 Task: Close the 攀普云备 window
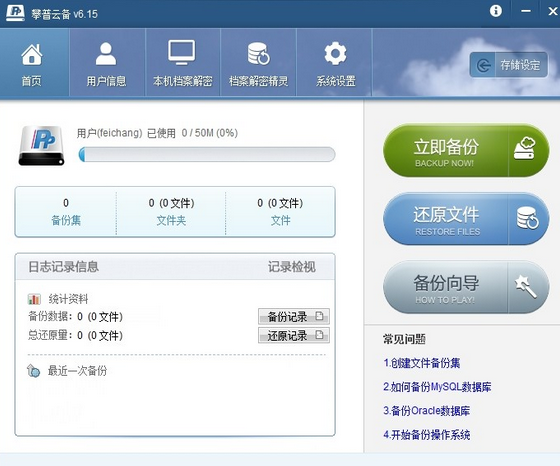(x=553, y=11)
